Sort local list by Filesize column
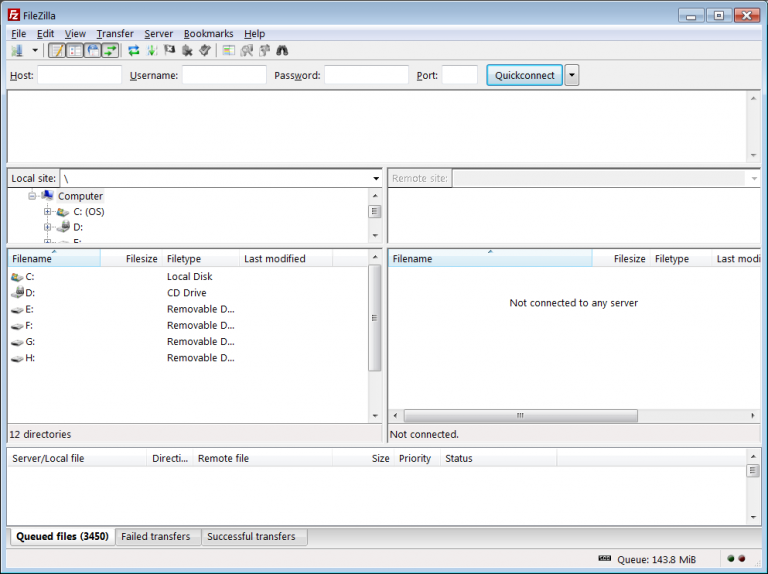 point(131,258)
